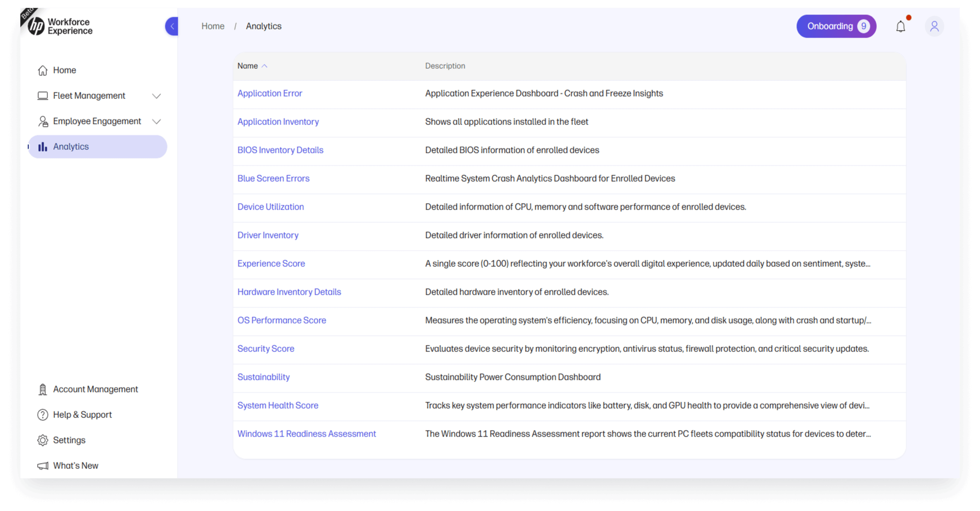
Task: Expand the Fleet Management chevron
Action: point(156,96)
